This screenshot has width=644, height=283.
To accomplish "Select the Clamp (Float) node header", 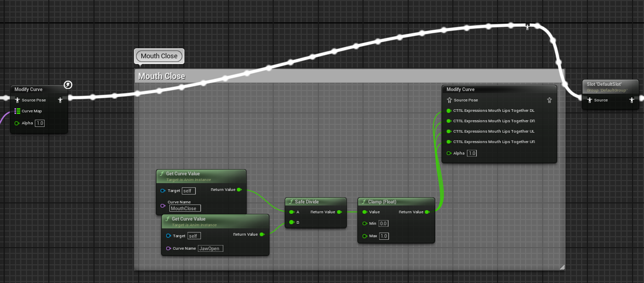I will (x=396, y=202).
